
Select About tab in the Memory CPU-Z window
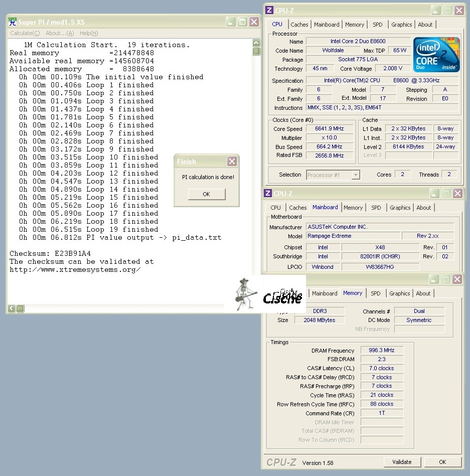pyautogui.click(x=423, y=293)
